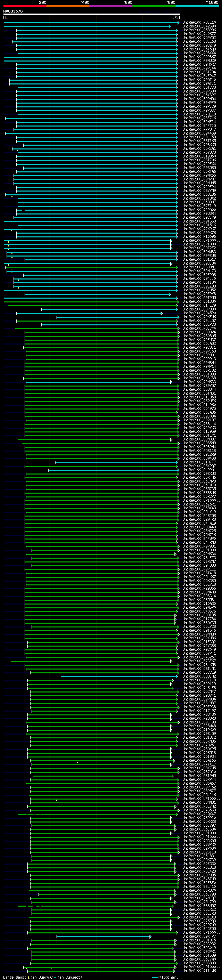The image size is (222, 980).
Task: Select label UniRef100_Q94JJ0
Action: point(199,279)
